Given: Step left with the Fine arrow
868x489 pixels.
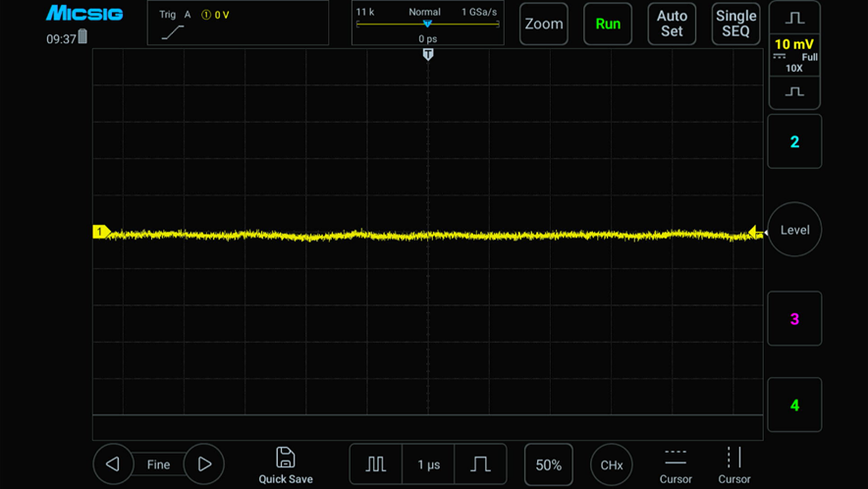Looking at the screenshot, I should tap(113, 464).
